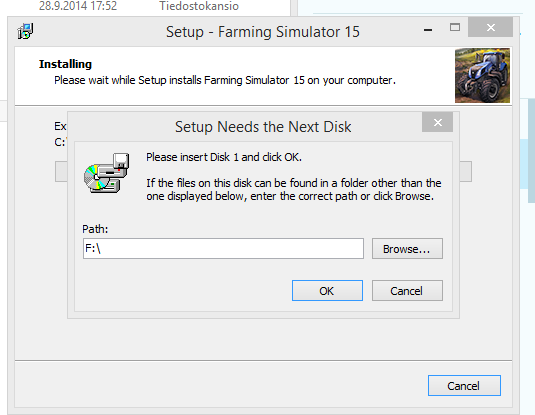
Task: Minimize the Farming Simulator 15 setup window
Action: (428, 30)
